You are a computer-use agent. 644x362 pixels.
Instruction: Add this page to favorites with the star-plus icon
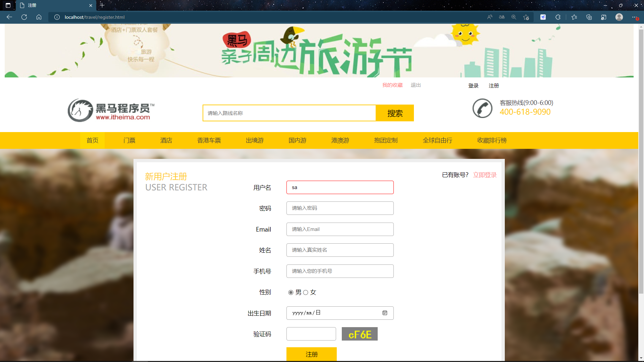526,17
